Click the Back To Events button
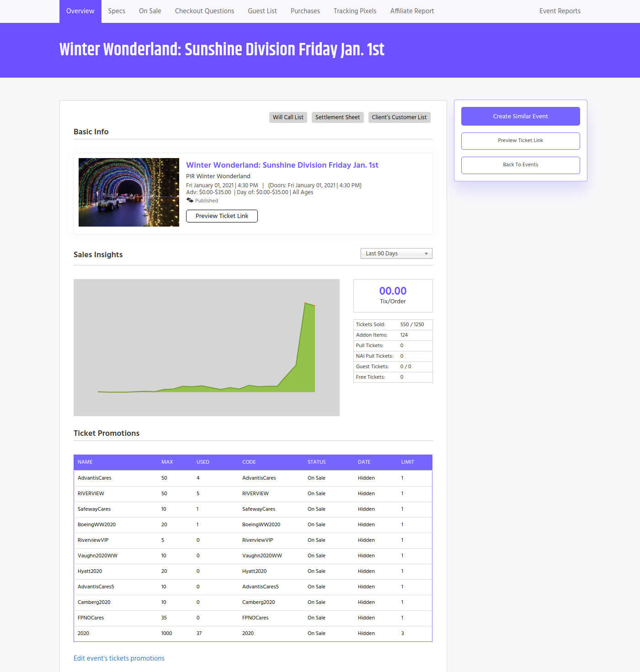 [x=521, y=165]
